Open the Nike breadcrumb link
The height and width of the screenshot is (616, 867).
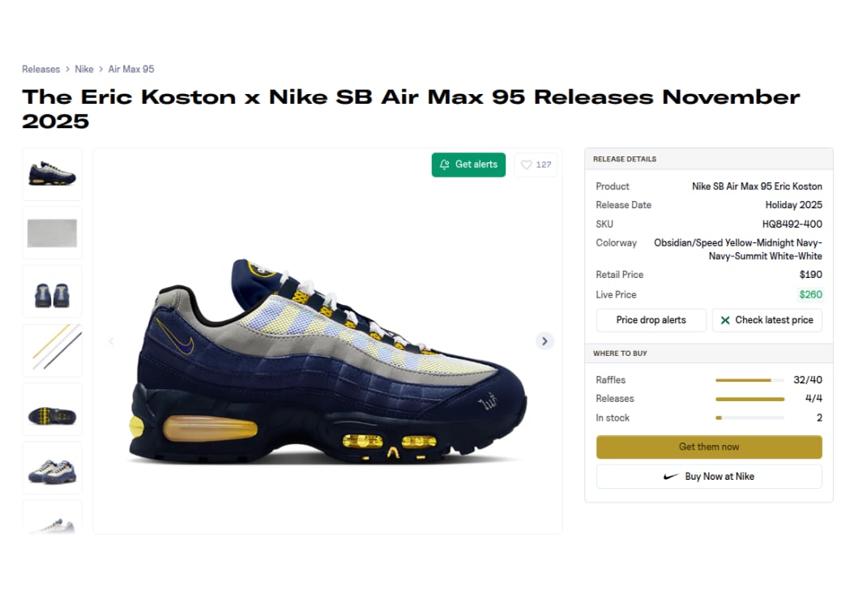coord(84,69)
